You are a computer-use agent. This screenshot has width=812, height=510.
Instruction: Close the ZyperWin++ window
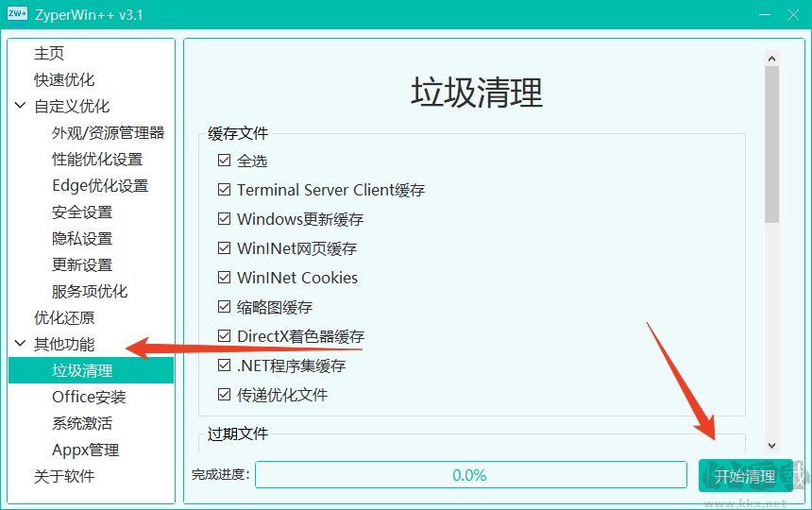click(x=793, y=15)
